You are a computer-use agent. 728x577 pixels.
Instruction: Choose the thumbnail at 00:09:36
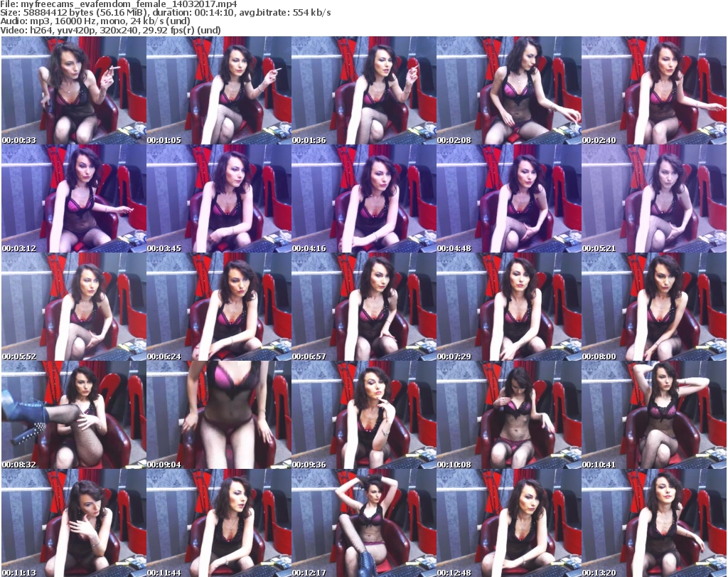(363, 415)
